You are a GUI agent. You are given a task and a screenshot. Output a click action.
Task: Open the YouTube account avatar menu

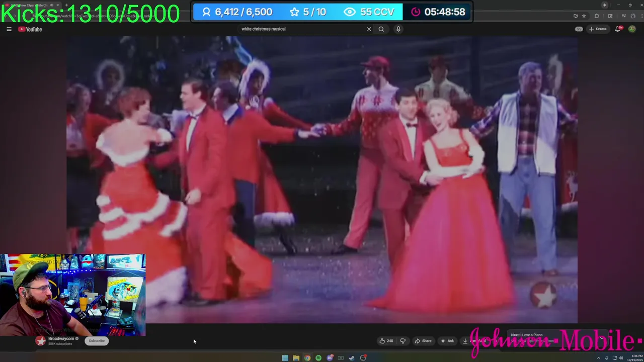click(632, 29)
